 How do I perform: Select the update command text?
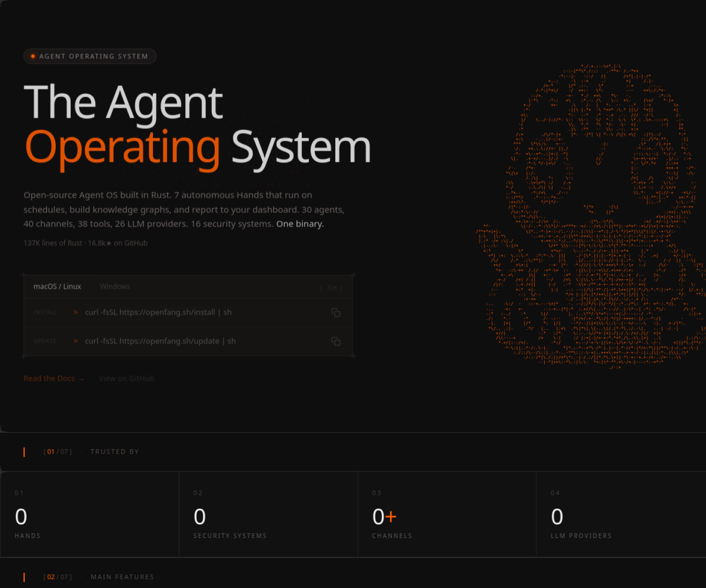tap(160, 341)
